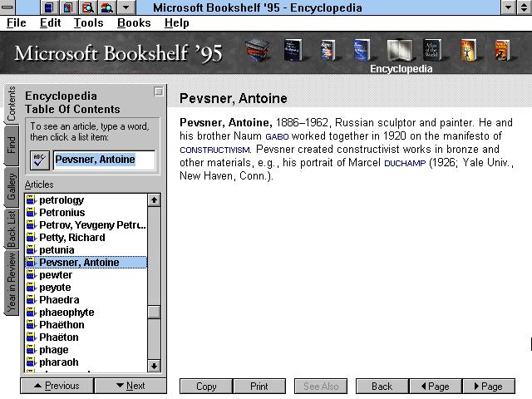Open the All Books stacked-books icon
This screenshot has width=532, height=399.
point(258,50)
